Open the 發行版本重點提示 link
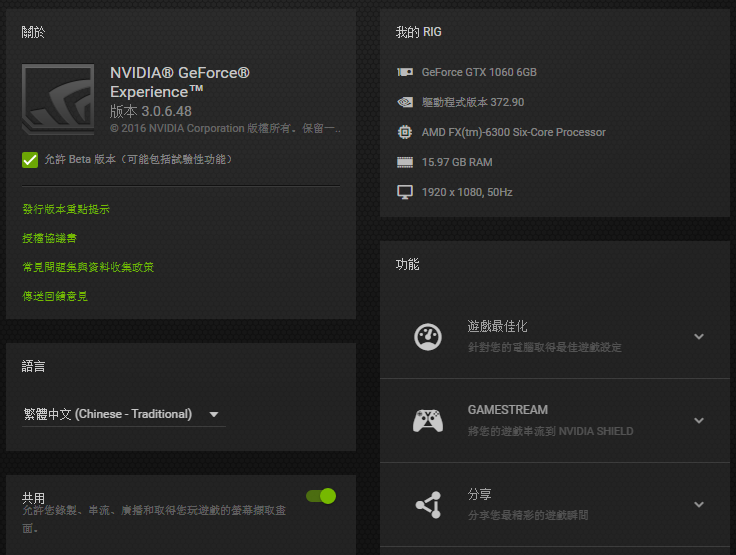Viewport: 736px width, 555px height. pos(66,209)
